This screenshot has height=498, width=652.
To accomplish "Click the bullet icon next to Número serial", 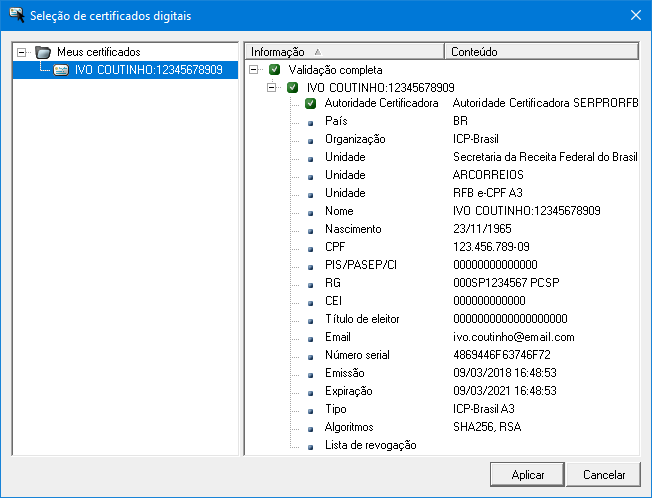I will (310, 357).
